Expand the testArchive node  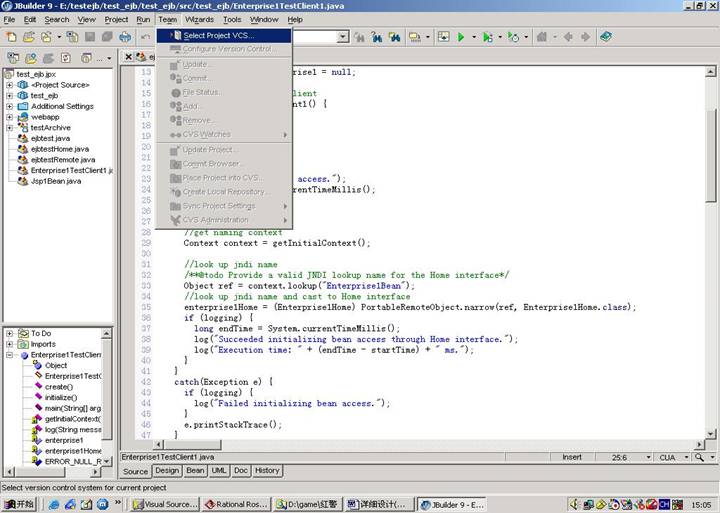pyautogui.click(x=9, y=128)
